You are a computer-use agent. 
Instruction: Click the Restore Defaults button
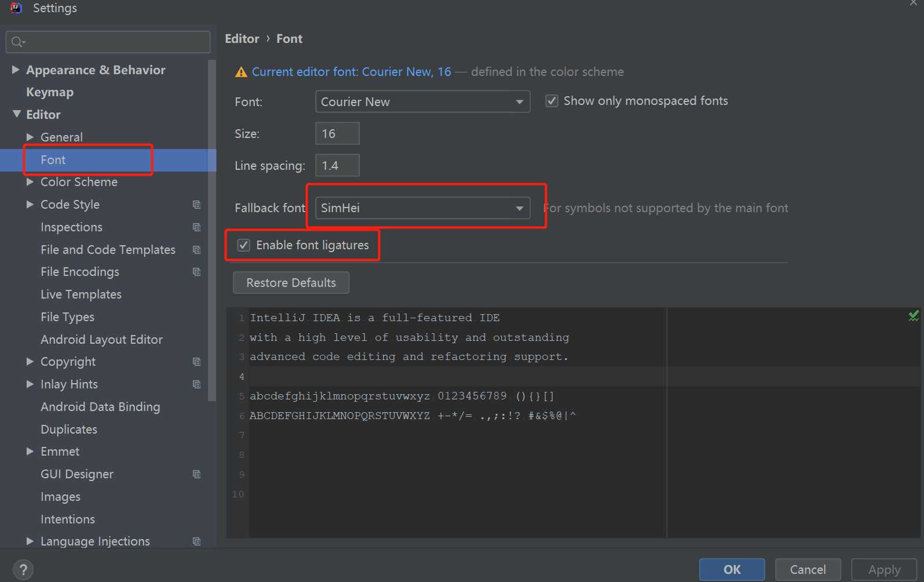coord(291,283)
